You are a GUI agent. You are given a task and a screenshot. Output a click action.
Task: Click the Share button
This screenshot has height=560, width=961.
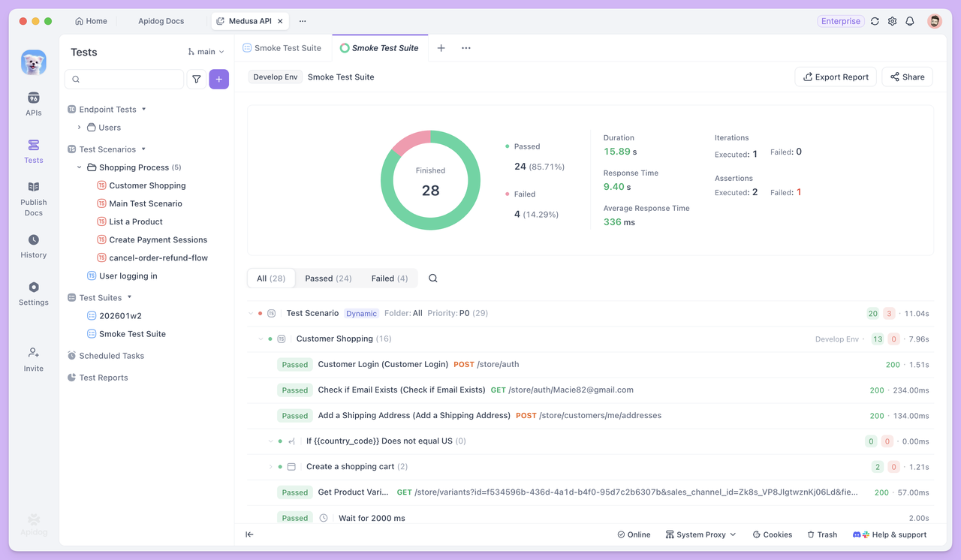tap(907, 77)
